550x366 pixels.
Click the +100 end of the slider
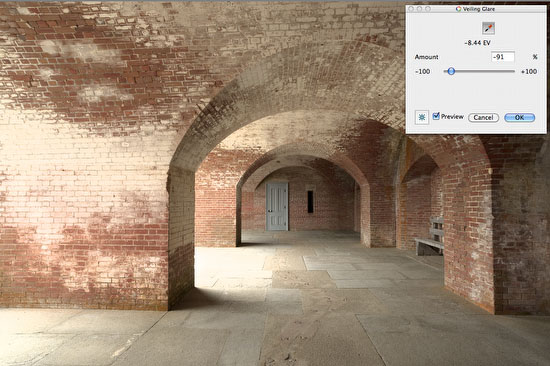click(x=529, y=71)
